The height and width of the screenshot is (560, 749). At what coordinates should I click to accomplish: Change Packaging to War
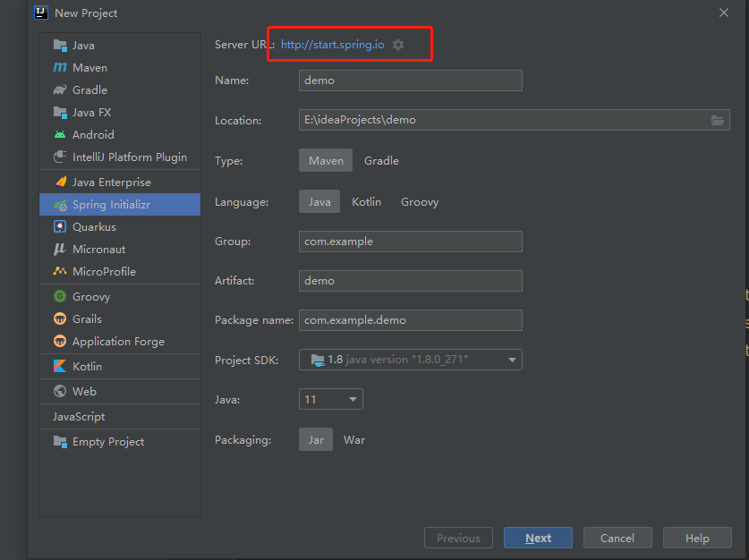(x=354, y=439)
